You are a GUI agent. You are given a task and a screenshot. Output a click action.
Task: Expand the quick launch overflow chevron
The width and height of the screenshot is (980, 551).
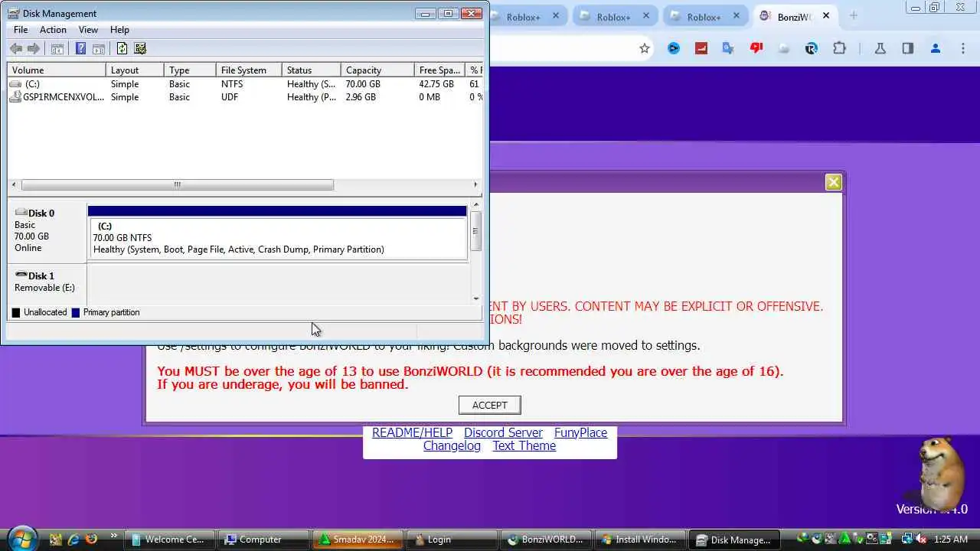[x=113, y=536]
